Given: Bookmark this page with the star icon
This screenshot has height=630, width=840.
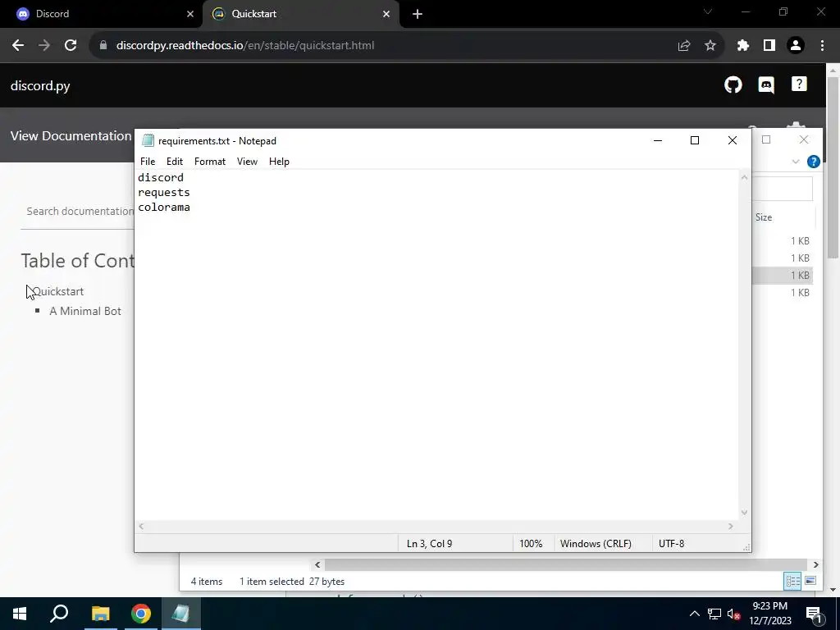Looking at the screenshot, I should [x=710, y=46].
